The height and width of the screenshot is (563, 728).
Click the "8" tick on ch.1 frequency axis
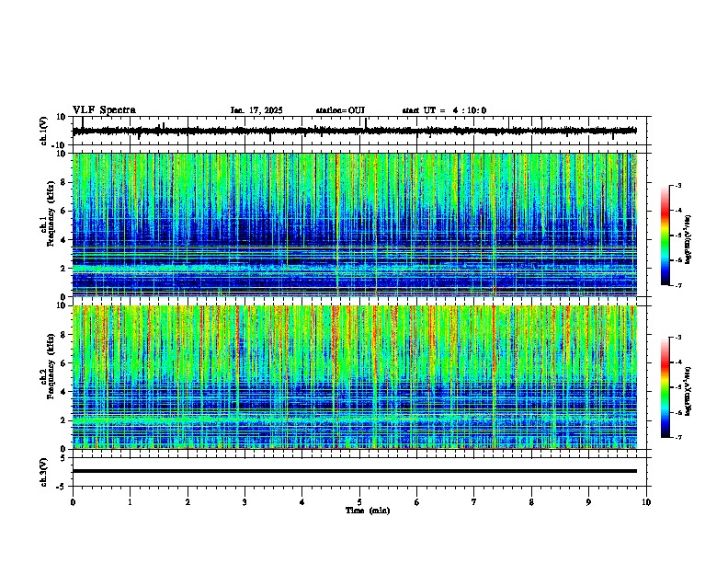pos(63,182)
